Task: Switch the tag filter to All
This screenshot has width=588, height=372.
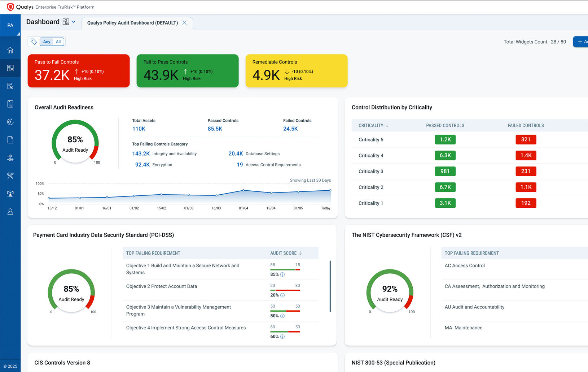Action: tap(58, 42)
